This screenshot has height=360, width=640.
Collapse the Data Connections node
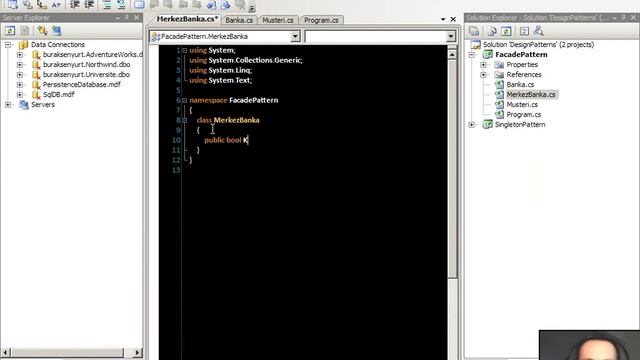[x=8, y=44]
